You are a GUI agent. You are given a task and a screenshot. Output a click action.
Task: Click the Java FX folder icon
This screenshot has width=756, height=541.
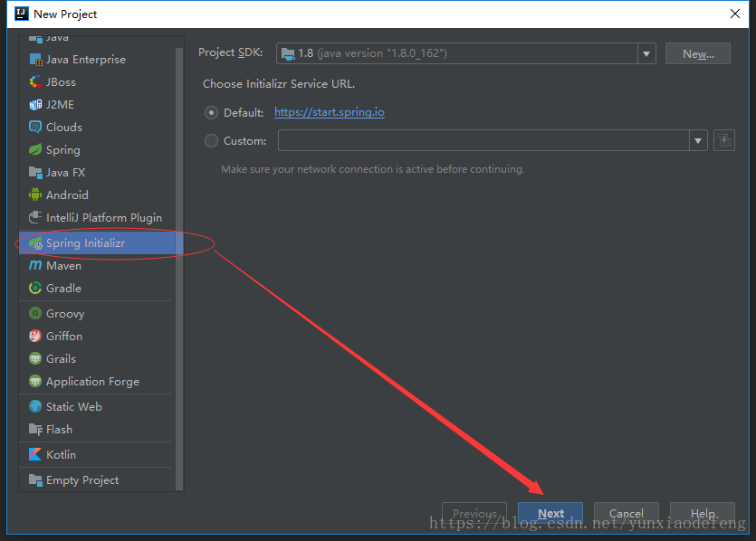[35, 173]
